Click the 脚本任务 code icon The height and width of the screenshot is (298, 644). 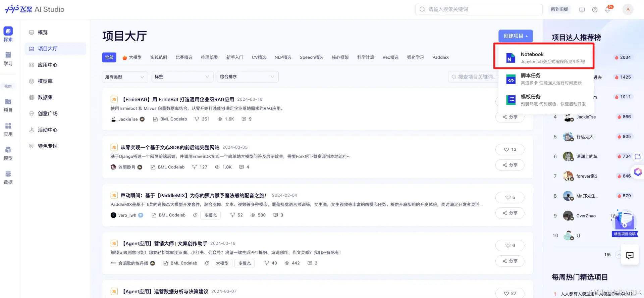click(511, 79)
